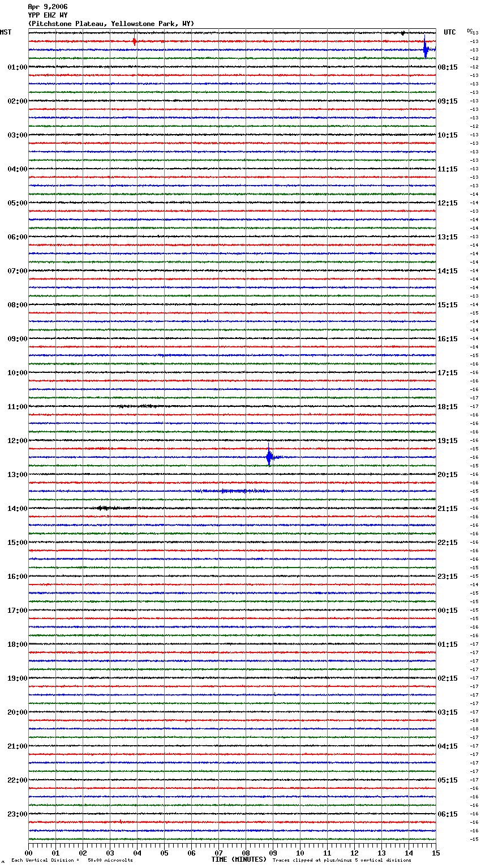481x868 pixels.
Task: Click the 00:15 UTC time label
Action: point(448,611)
